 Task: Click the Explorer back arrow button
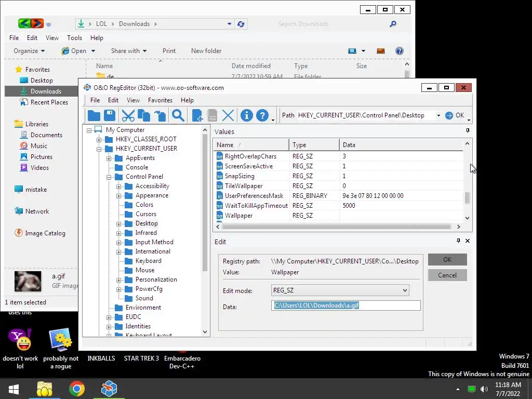tap(24, 23)
